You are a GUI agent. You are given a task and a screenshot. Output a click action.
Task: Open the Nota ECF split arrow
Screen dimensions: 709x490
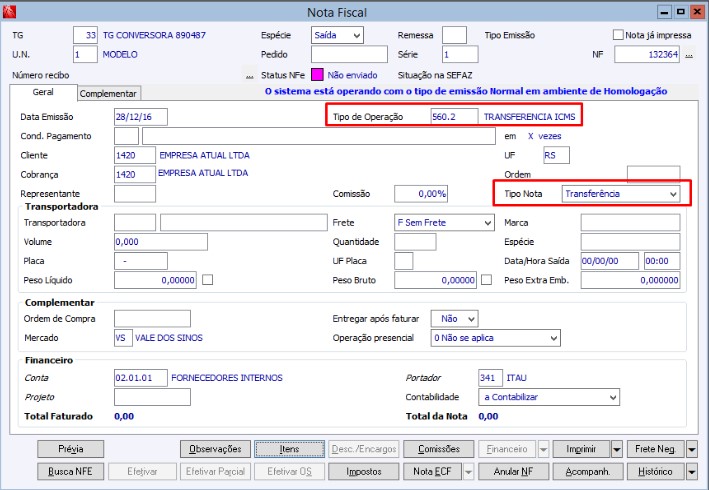click(x=468, y=471)
